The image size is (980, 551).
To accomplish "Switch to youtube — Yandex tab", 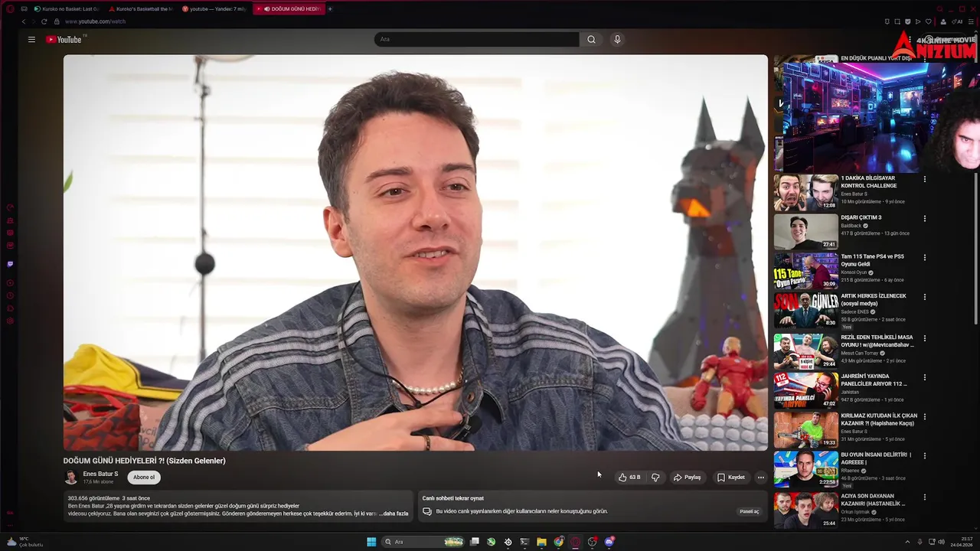I will coord(214,8).
